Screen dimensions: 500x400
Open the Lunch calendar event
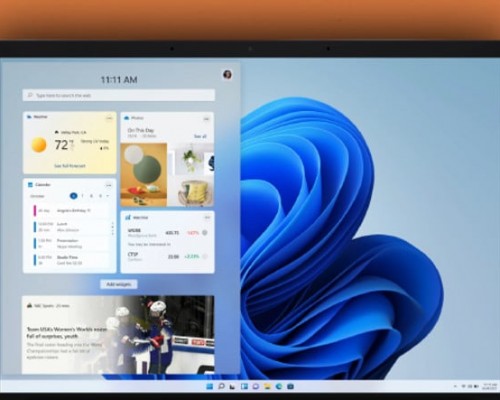pos(71,227)
